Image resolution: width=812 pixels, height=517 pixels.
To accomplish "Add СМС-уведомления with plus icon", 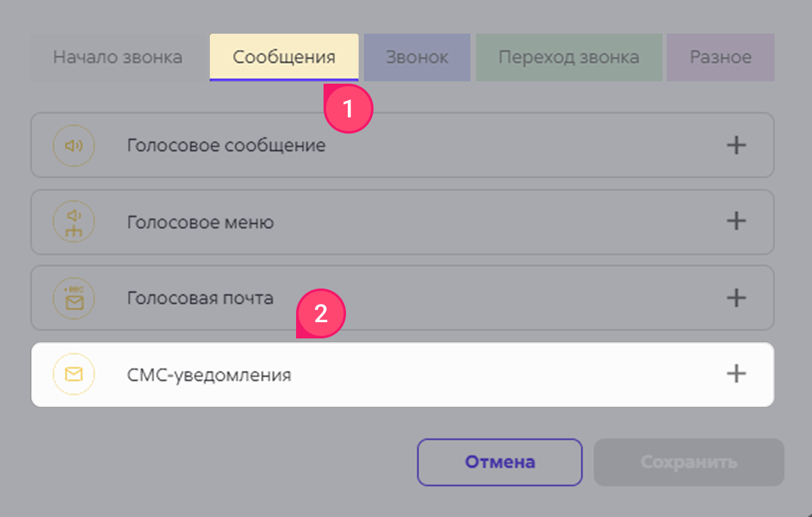I will tap(736, 374).
